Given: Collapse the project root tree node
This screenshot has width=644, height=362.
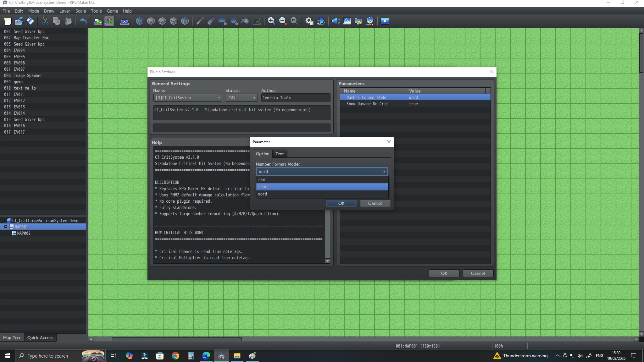Looking at the screenshot, I should [x=3, y=220].
